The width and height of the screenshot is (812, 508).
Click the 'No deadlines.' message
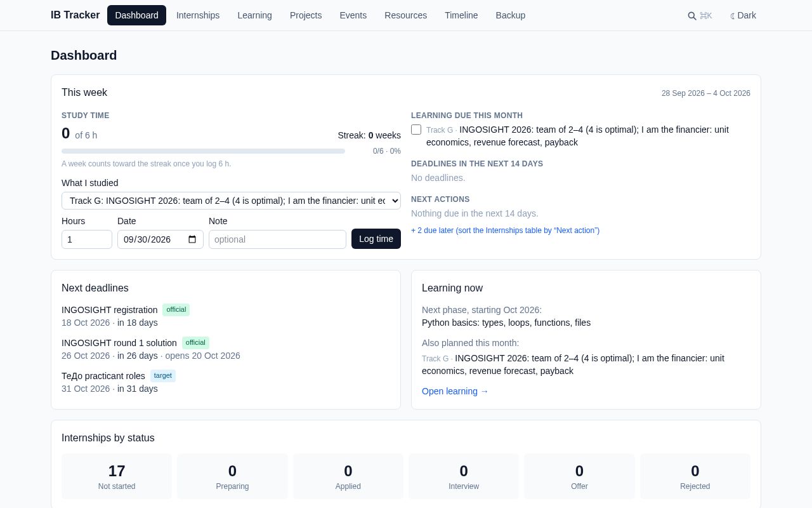pyautogui.click(x=438, y=178)
